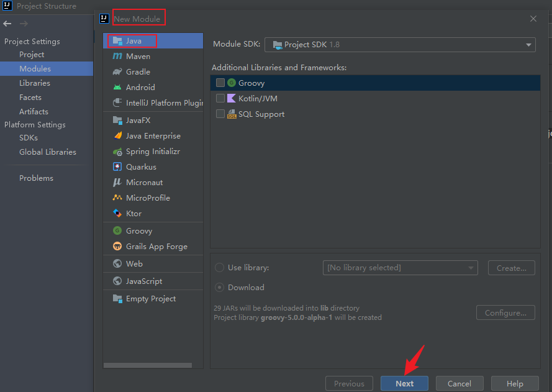Click the Gradle elephant icon

coord(117,72)
